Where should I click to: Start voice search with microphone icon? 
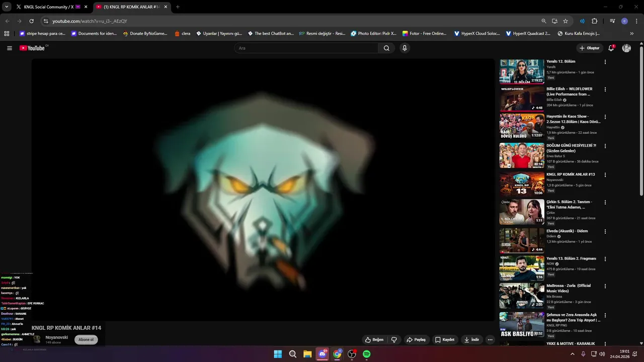click(x=405, y=48)
